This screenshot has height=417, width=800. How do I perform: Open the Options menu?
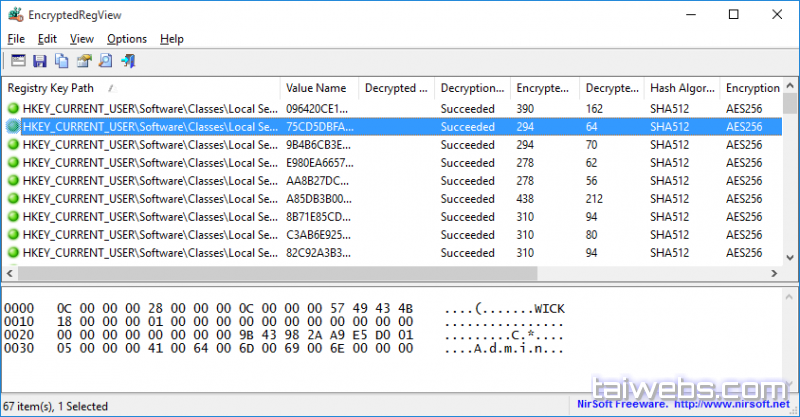126,39
